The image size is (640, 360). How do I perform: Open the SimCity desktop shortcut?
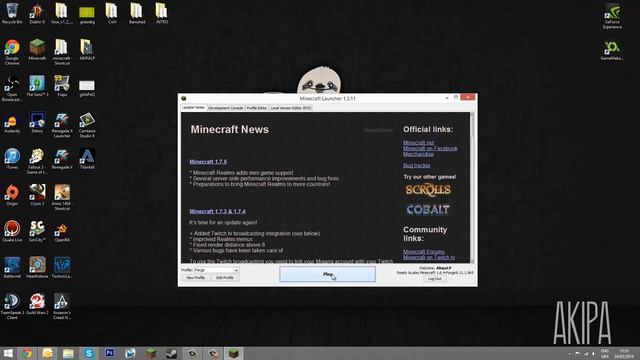pos(37,231)
